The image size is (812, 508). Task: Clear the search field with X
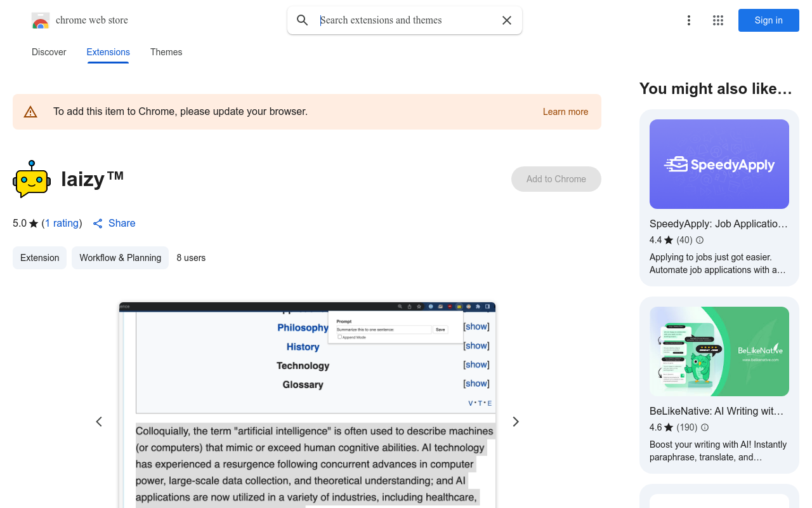click(507, 20)
